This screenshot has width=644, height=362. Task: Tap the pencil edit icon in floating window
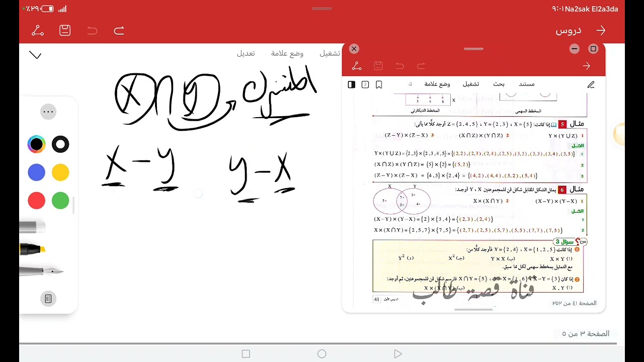(x=591, y=84)
